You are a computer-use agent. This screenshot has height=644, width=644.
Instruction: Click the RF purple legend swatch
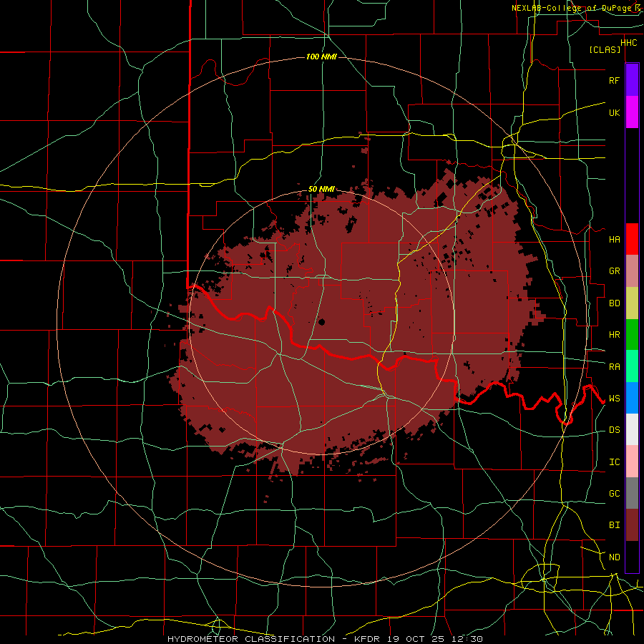632,80
